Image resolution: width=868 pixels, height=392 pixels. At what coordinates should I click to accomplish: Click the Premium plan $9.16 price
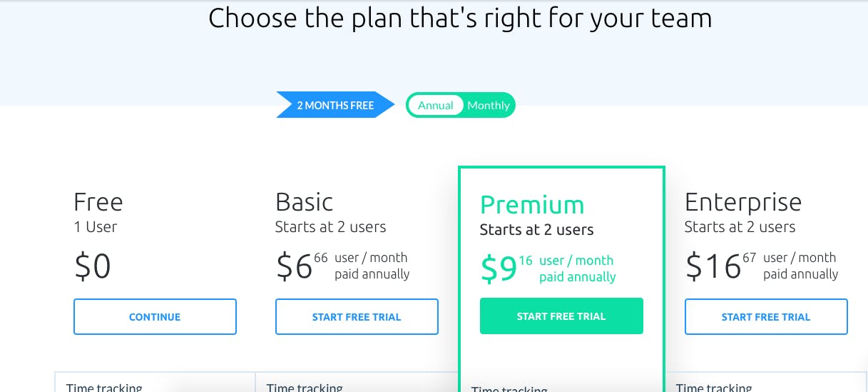point(499,268)
